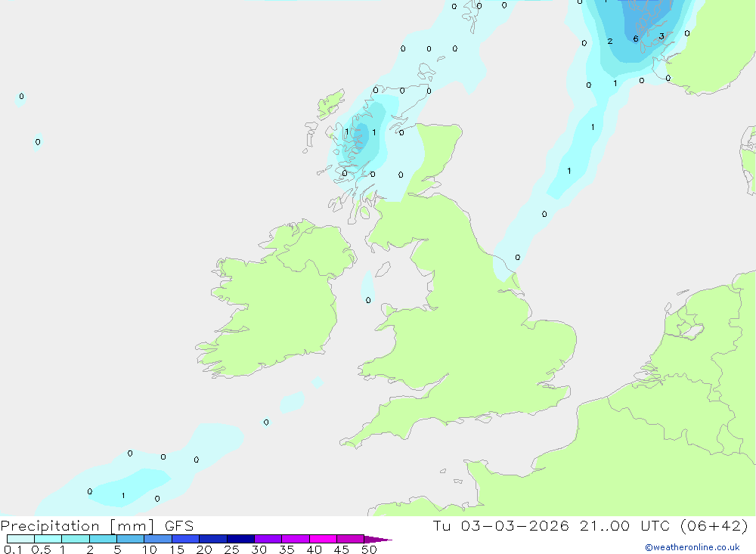Click the precipitation value '3' over Norway

[661, 36]
